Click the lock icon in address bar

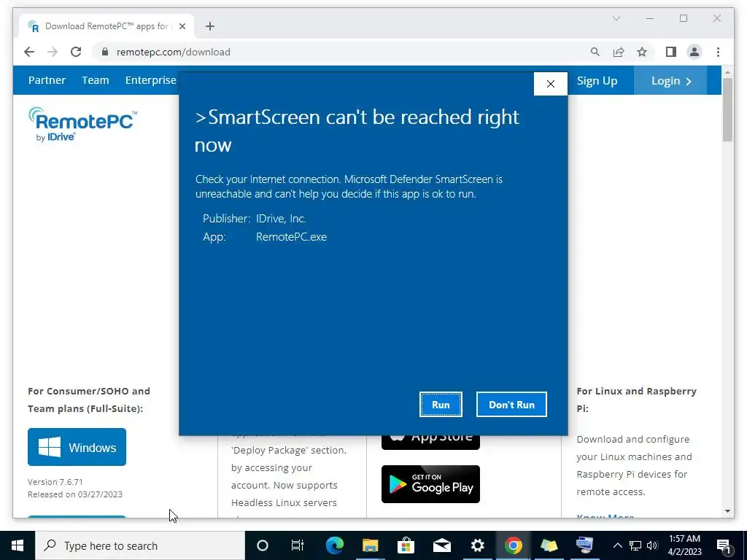coord(105,52)
